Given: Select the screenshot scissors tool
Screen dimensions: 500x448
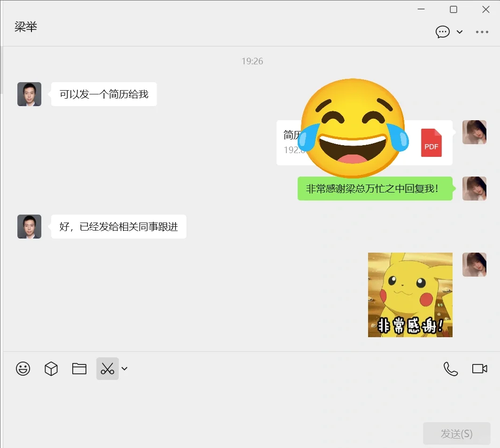Looking at the screenshot, I should coord(108,369).
